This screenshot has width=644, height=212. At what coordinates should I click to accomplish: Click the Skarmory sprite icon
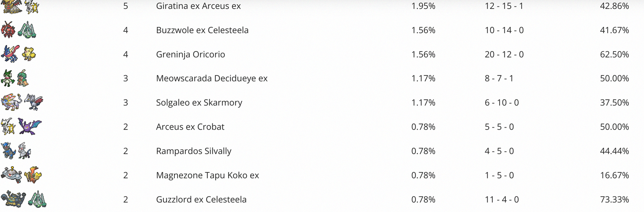(x=34, y=102)
